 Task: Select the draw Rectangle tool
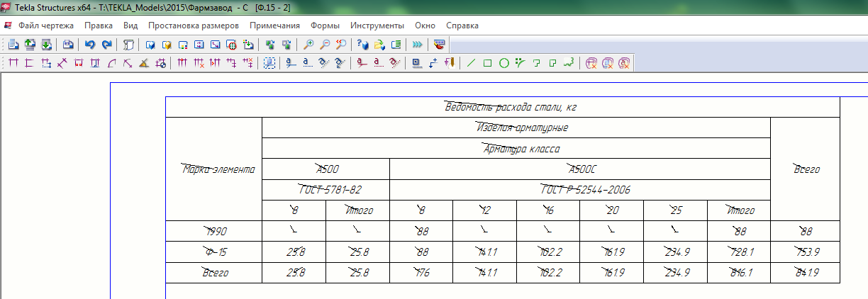[488, 63]
